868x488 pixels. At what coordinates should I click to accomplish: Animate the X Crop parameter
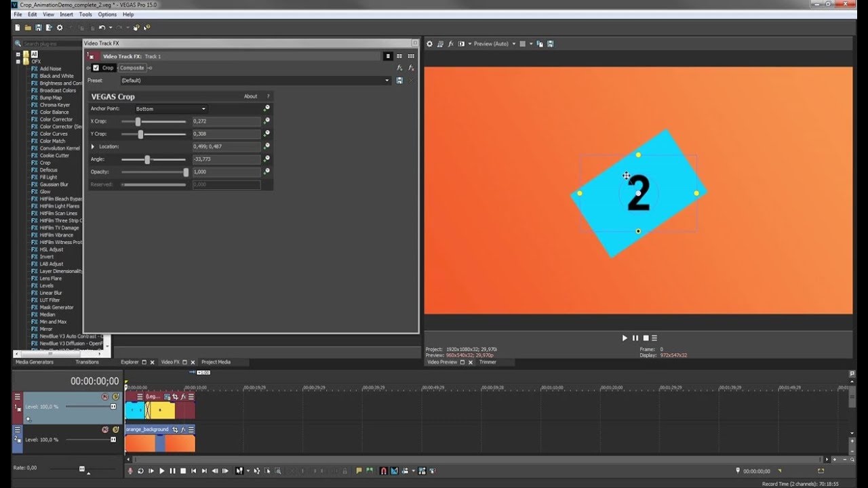(x=267, y=121)
